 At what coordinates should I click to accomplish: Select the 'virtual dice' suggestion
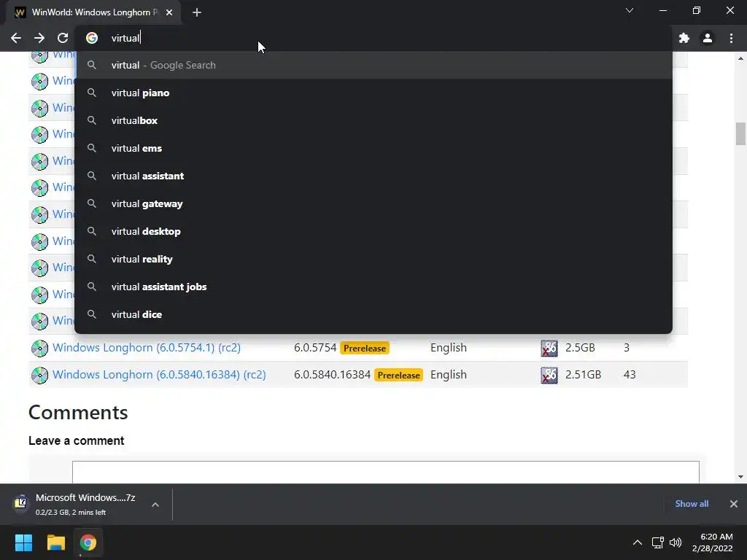click(x=373, y=314)
